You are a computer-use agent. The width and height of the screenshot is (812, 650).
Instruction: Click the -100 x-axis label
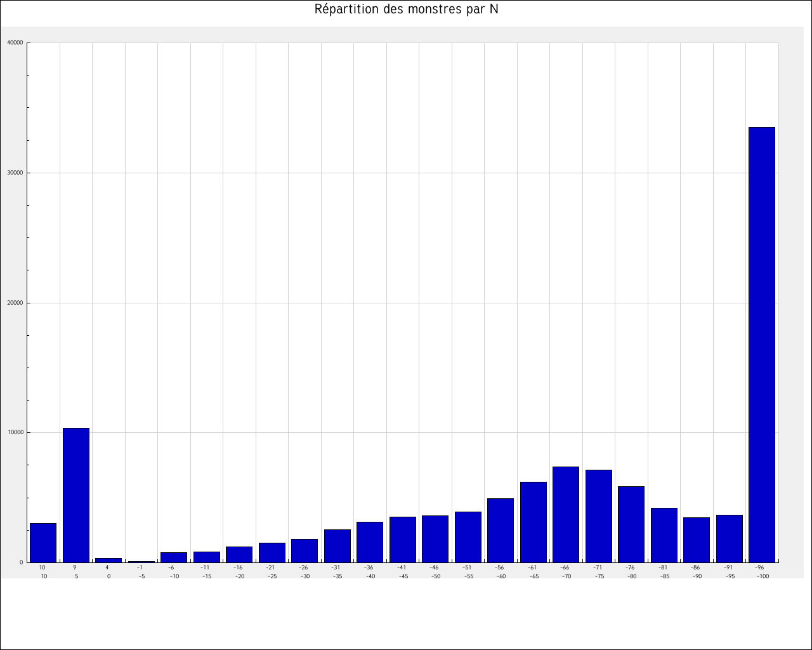click(762, 576)
